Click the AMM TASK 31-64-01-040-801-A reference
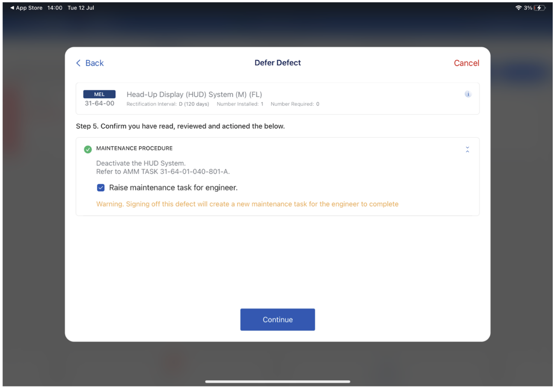The height and width of the screenshot is (392, 557). point(163,172)
